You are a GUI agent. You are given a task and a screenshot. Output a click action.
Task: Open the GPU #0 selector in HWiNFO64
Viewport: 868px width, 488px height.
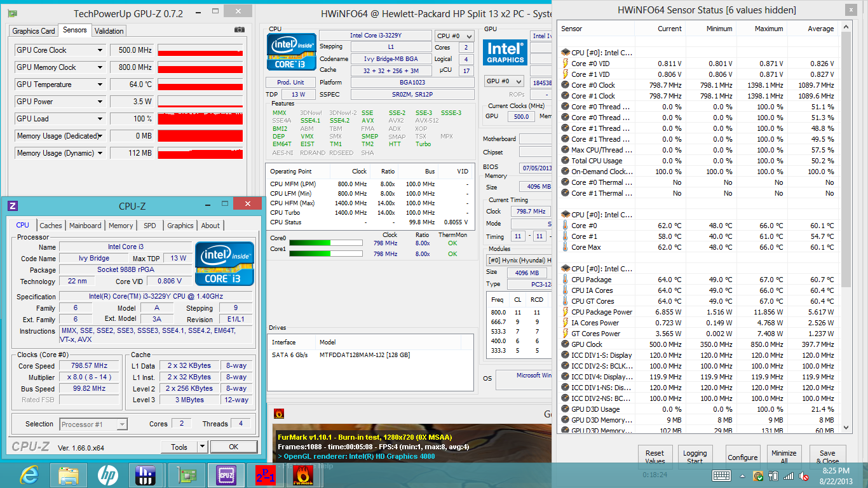tap(504, 81)
